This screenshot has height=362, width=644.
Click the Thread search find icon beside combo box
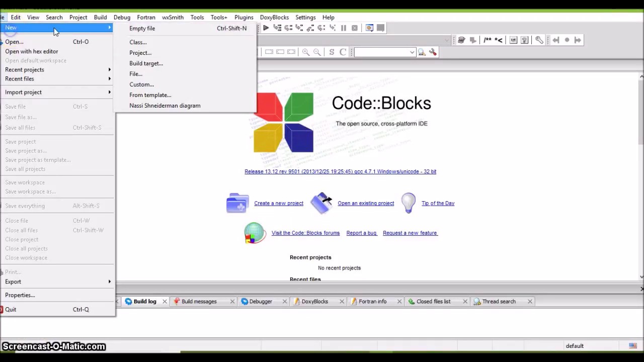coord(422,52)
